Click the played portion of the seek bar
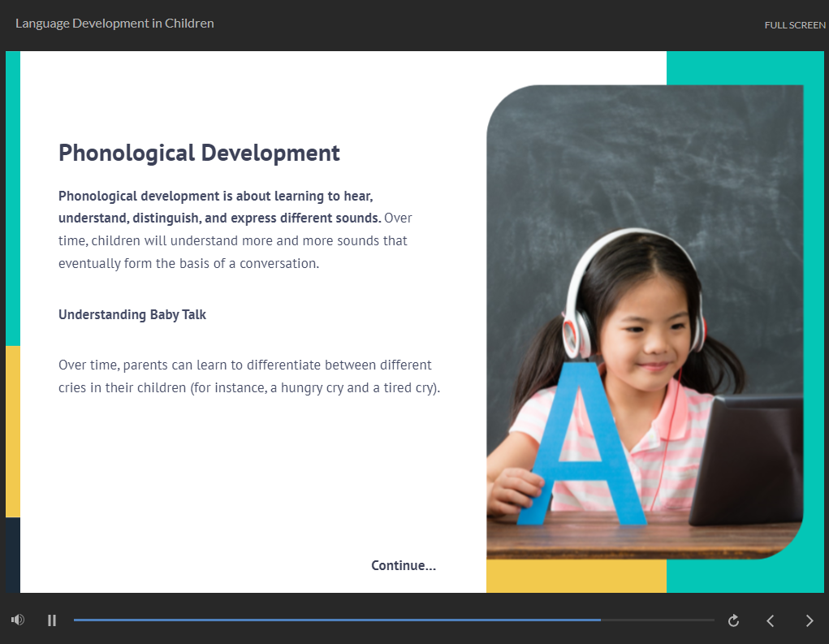The image size is (829, 644). (x=325, y=620)
